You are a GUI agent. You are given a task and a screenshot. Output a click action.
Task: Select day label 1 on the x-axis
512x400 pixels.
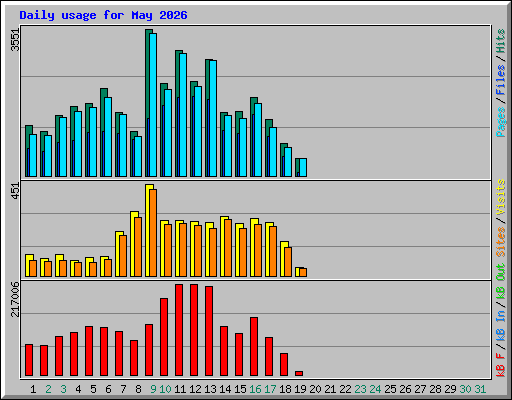point(33,389)
